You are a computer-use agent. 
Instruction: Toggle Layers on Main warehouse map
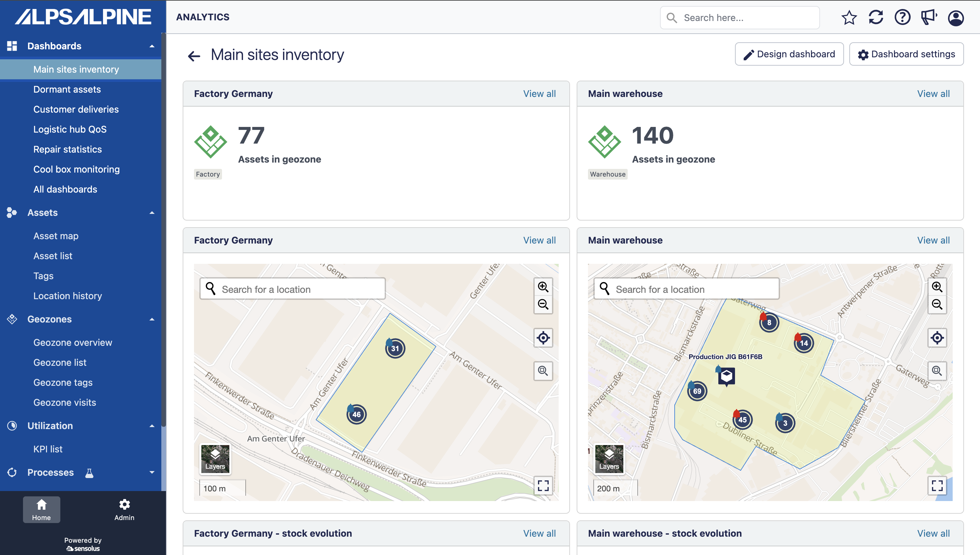pyautogui.click(x=609, y=459)
